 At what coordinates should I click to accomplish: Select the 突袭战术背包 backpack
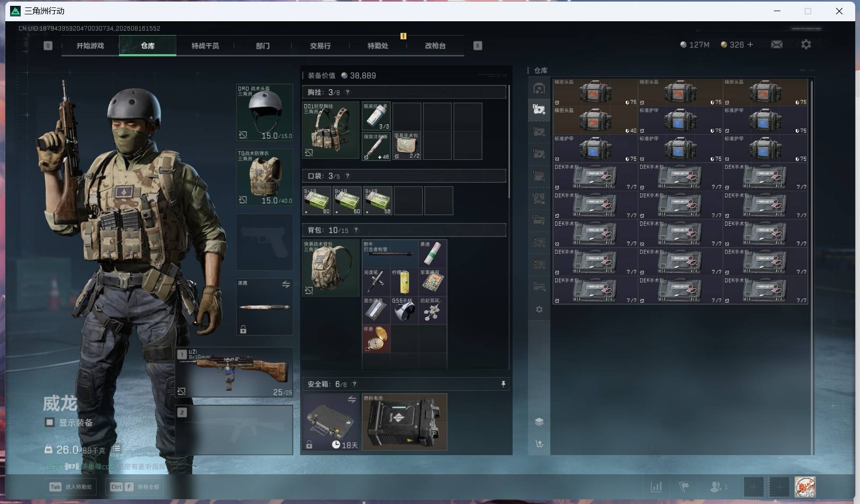tap(330, 268)
